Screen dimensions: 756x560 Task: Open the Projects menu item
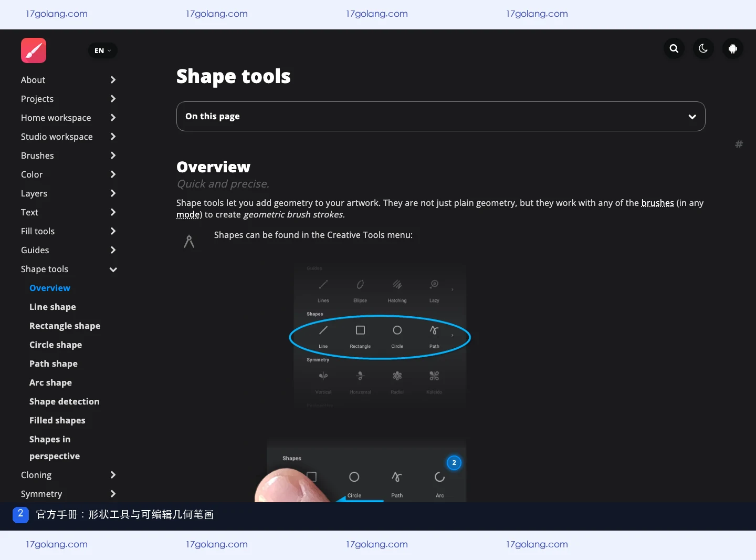click(x=37, y=99)
